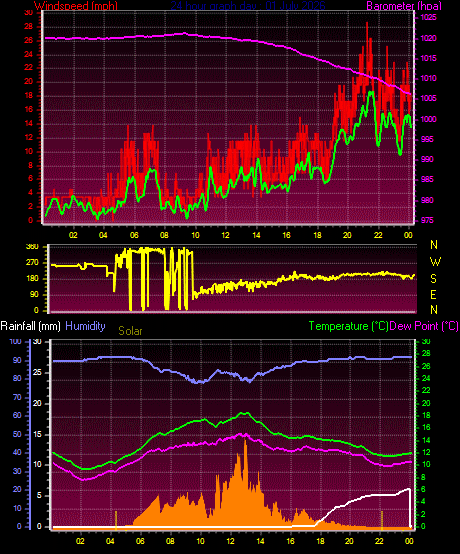Click the blue 90 humidity axis value
460x554 pixels.
click(17, 361)
